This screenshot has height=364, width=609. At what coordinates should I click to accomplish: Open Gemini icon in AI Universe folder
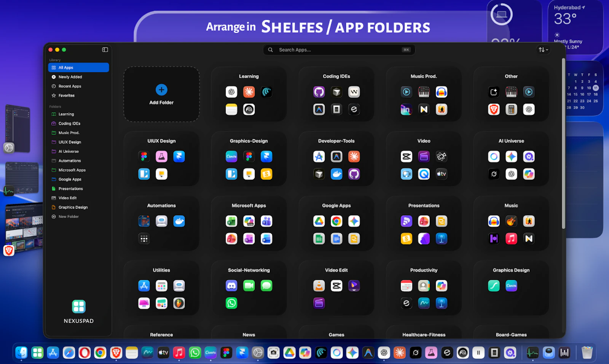(511, 156)
